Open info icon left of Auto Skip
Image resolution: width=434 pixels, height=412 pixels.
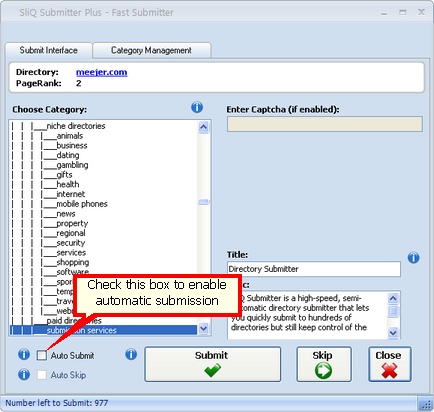pyautogui.click(x=24, y=374)
